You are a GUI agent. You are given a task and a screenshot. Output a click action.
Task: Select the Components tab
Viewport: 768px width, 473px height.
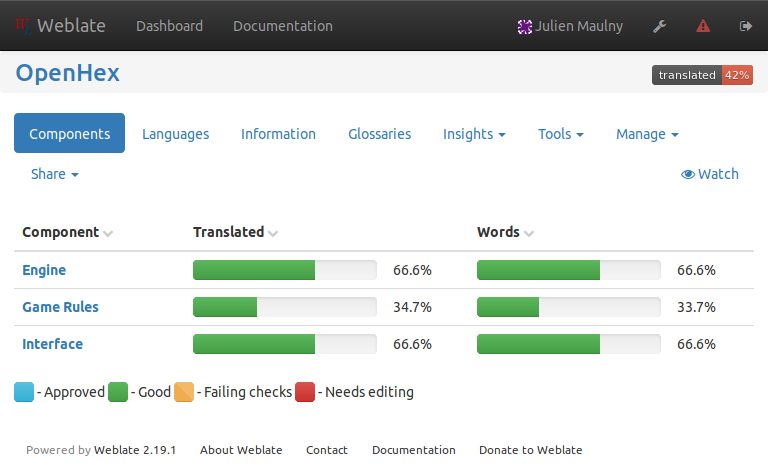(x=70, y=133)
